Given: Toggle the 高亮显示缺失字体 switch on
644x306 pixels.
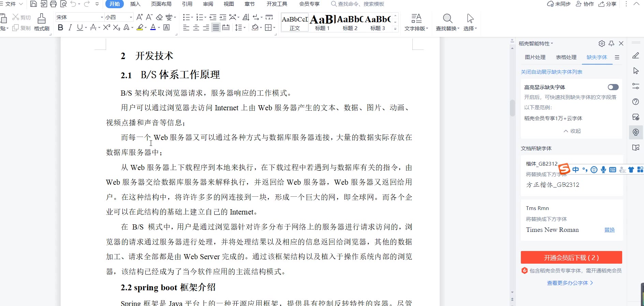Looking at the screenshot, I should tap(613, 87).
